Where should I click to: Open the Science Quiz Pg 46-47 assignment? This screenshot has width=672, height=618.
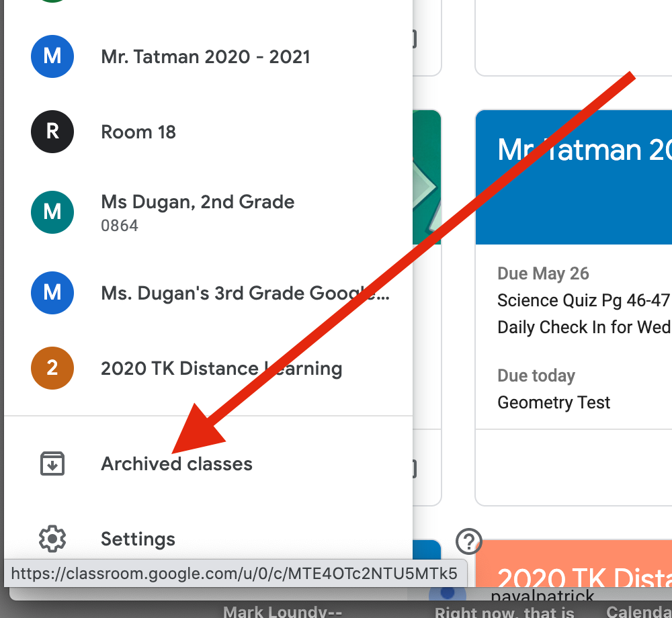click(x=585, y=301)
